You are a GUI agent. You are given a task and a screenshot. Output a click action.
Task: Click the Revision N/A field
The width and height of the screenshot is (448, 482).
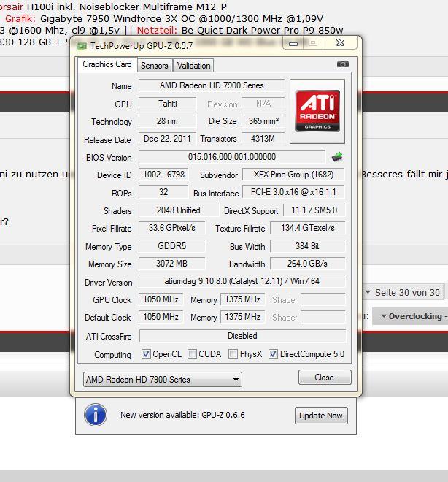[x=263, y=104]
